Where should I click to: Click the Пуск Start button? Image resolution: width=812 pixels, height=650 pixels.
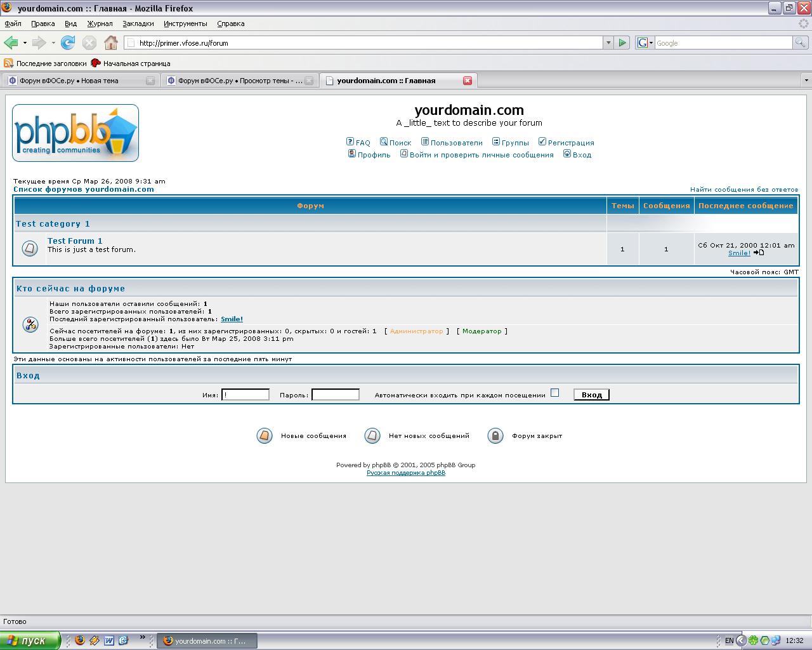(30, 640)
